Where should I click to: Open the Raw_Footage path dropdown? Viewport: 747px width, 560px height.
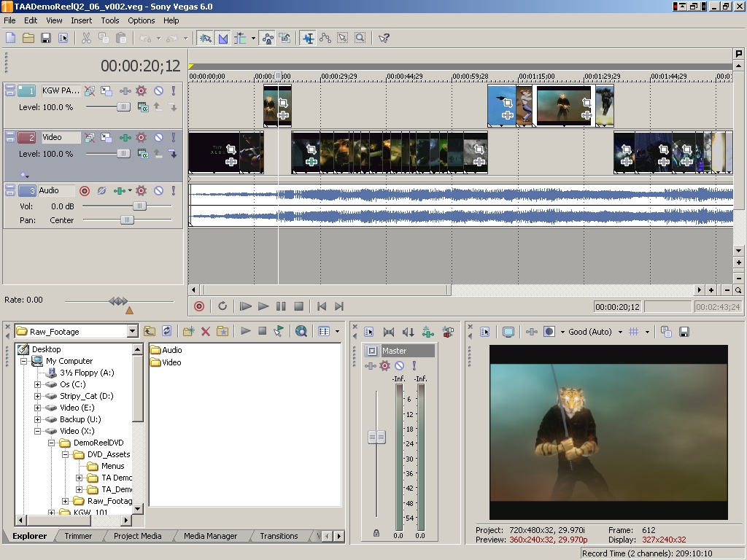click(132, 332)
